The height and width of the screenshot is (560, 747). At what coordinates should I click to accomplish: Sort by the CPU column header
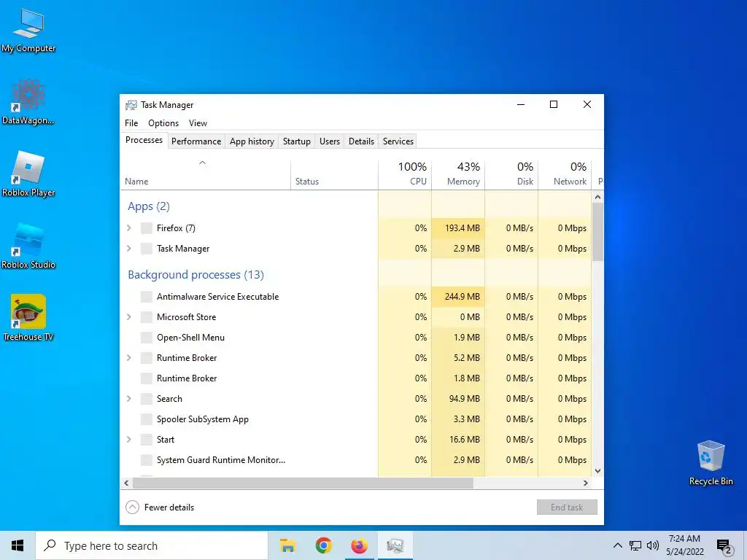[x=405, y=174]
